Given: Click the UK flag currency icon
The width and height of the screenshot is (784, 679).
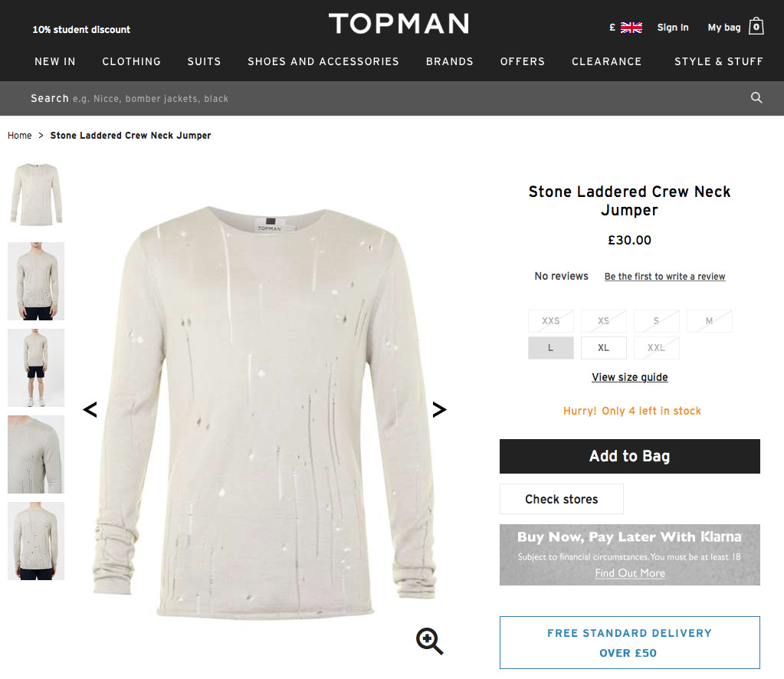Looking at the screenshot, I should coord(631,25).
